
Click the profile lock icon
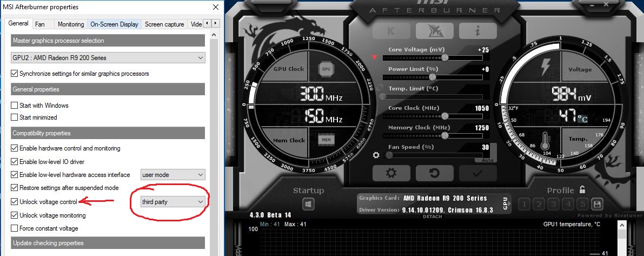click(582, 189)
